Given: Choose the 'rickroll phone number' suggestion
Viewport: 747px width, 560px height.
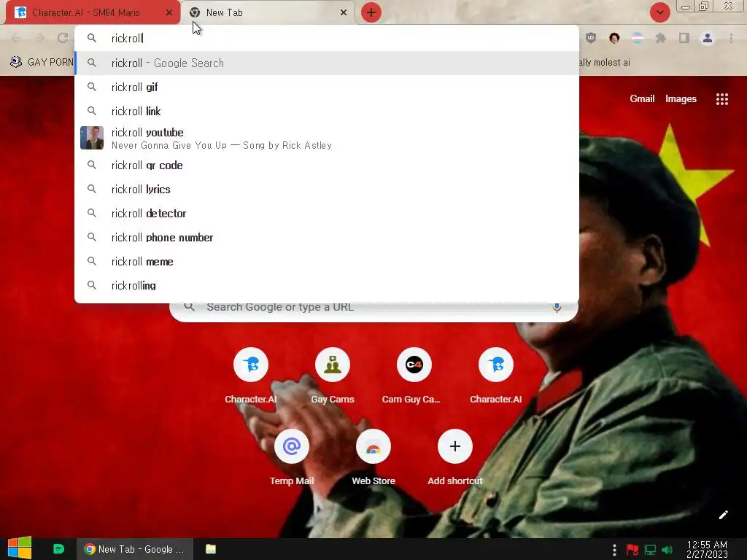Looking at the screenshot, I should (327, 237).
